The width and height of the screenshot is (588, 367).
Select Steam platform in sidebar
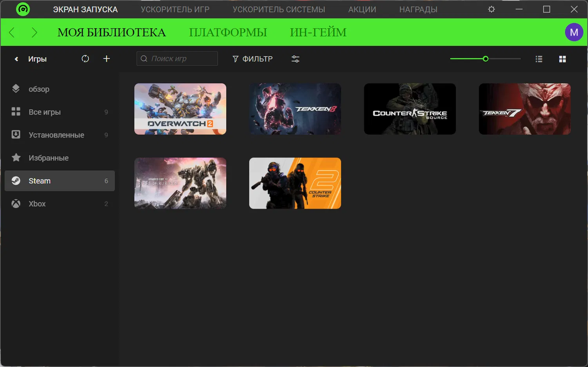pos(60,181)
